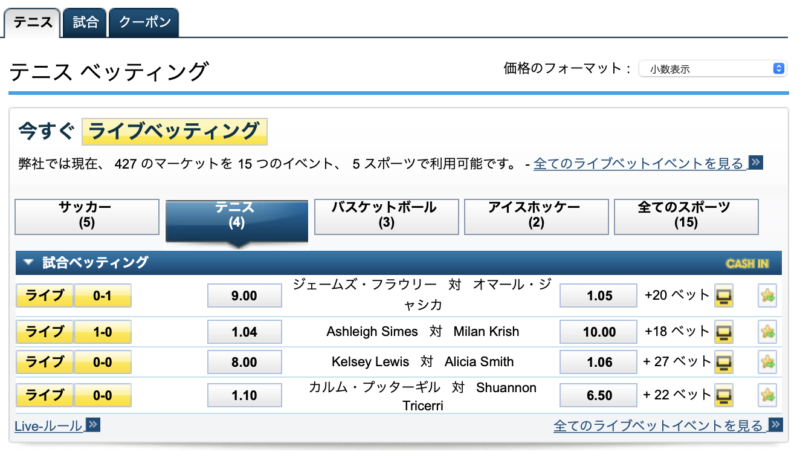Open top 全てのライブベットイベントを見る link

[x=638, y=164]
